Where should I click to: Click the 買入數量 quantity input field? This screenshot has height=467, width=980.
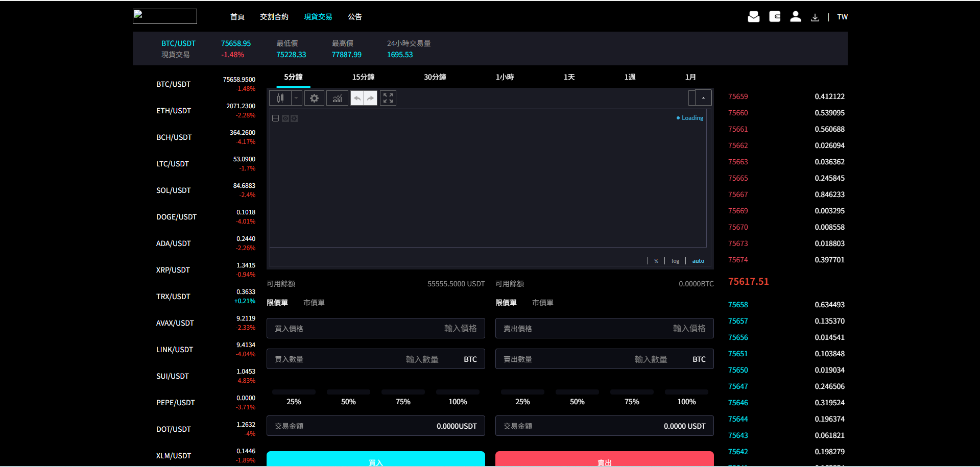[x=376, y=359]
